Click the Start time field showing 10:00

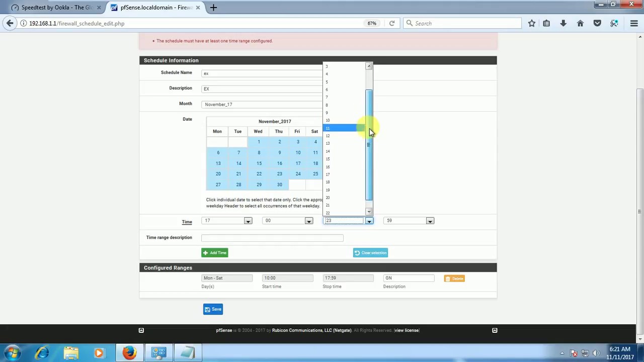click(287, 278)
